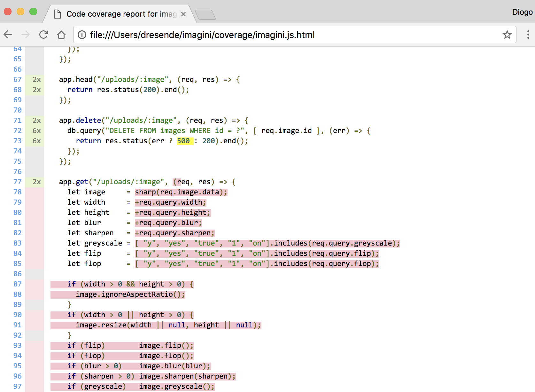The width and height of the screenshot is (535, 392).
Task: Click 'includes(req.query.flip);' on line 84
Action: (x=326, y=254)
